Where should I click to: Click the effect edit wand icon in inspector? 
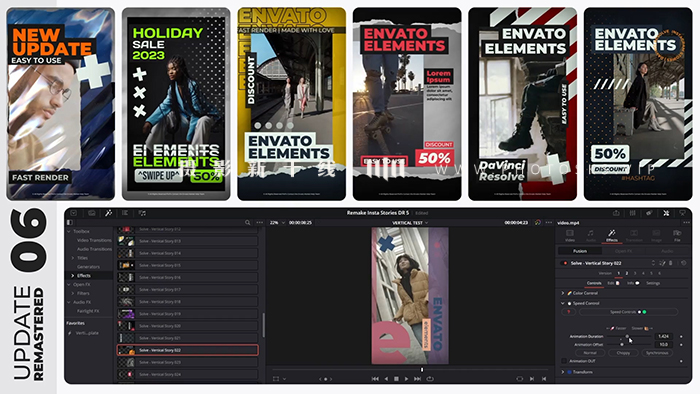click(662, 263)
